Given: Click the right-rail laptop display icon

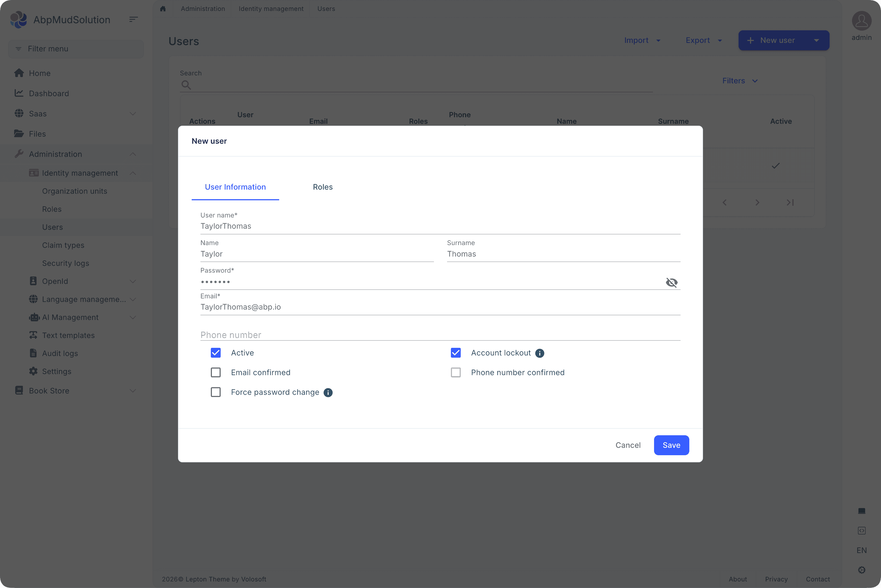Looking at the screenshot, I should (x=862, y=511).
